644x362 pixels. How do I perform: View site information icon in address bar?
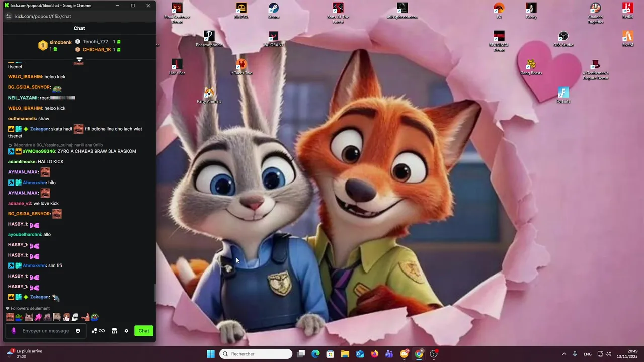pos(8,16)
